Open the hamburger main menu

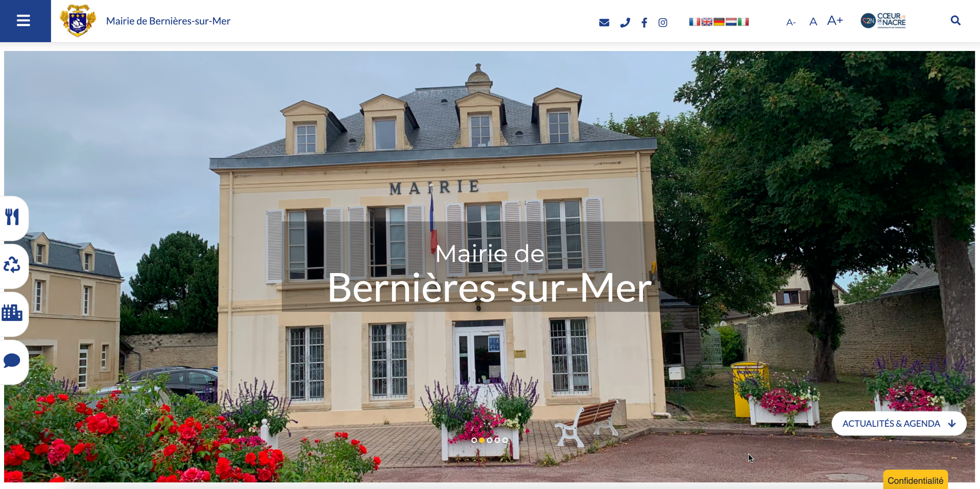[23, 20]
